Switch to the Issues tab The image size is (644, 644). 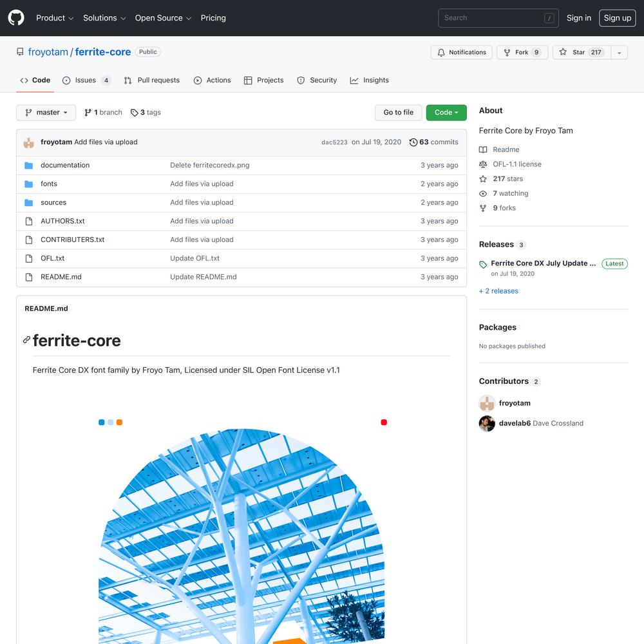point(86,80)
